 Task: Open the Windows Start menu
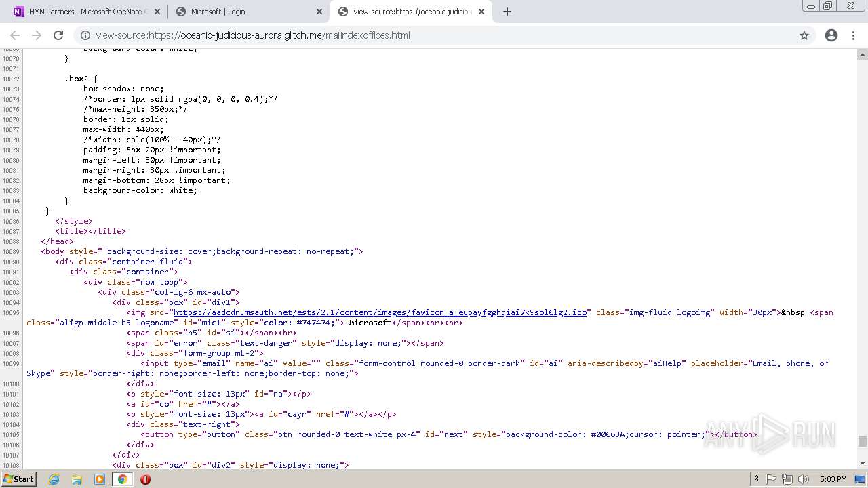click(x=19, y=479)
